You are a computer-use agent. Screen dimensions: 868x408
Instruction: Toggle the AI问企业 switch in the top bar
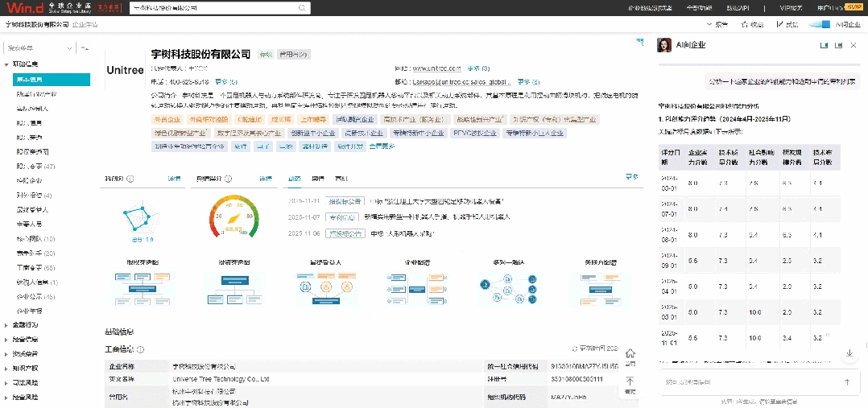pyautogui.click(x=820, y=24)
